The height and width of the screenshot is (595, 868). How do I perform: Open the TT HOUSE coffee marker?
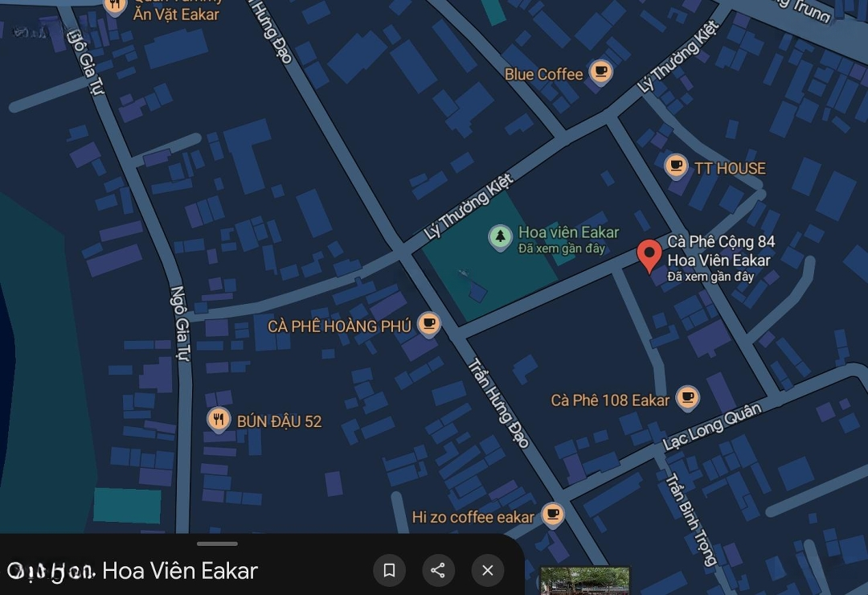pyautogui.click(x=675, y=166)
